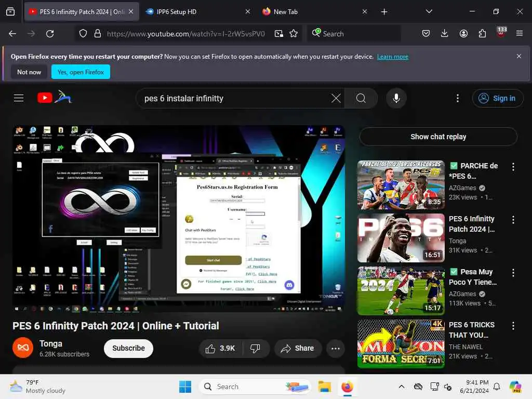Click Not now in notification bar
532x399 pixels.
coord(29,72)
